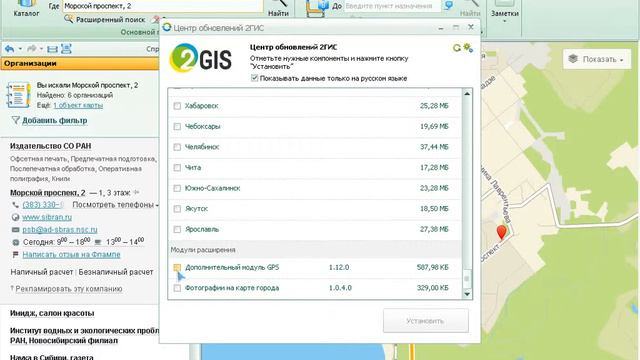The height and width of the screenshot is (360, 640).
Task: Click the GPS module version 1.12.0
Action: click(339, 267)
